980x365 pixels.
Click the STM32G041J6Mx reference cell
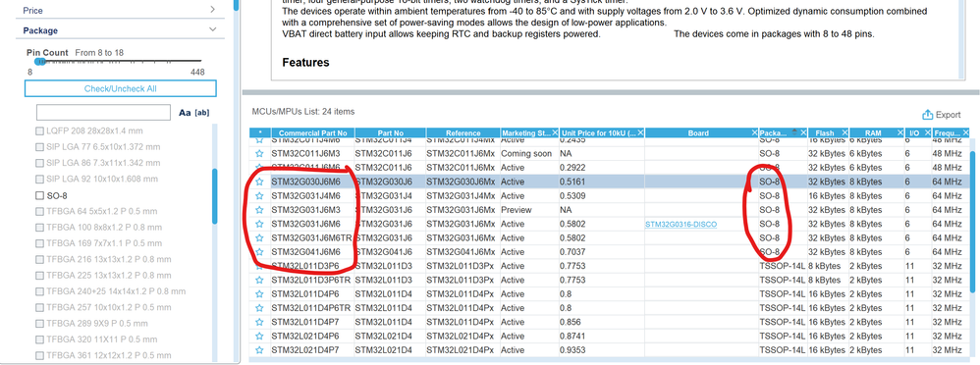pos(463,252)
